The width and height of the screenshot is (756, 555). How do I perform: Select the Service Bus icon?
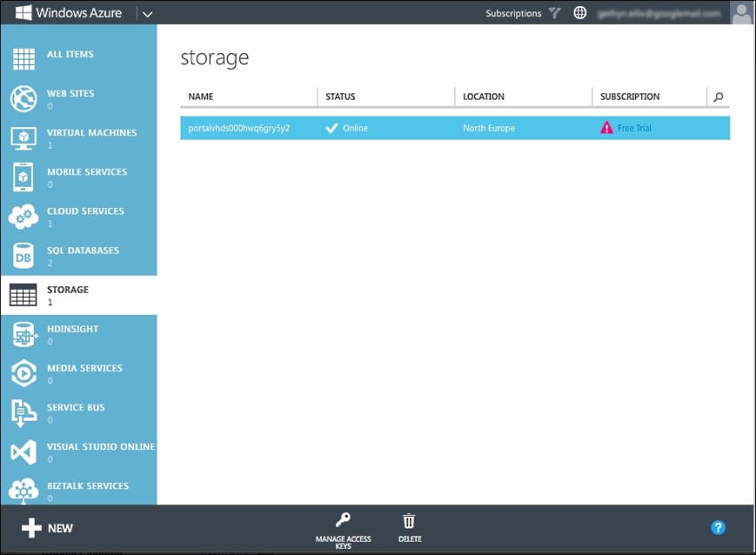(23, 413)
